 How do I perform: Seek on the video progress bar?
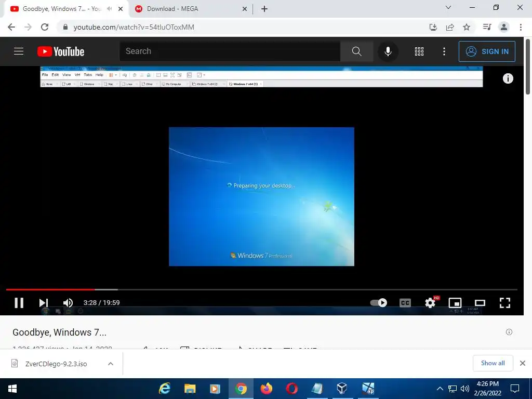pyautogui.click(x=262, y=289)
